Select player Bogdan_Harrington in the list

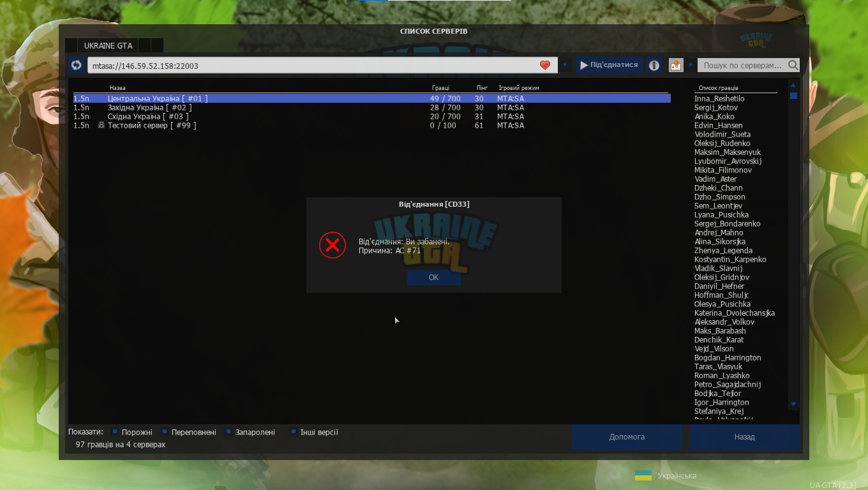tap(728, 358)
